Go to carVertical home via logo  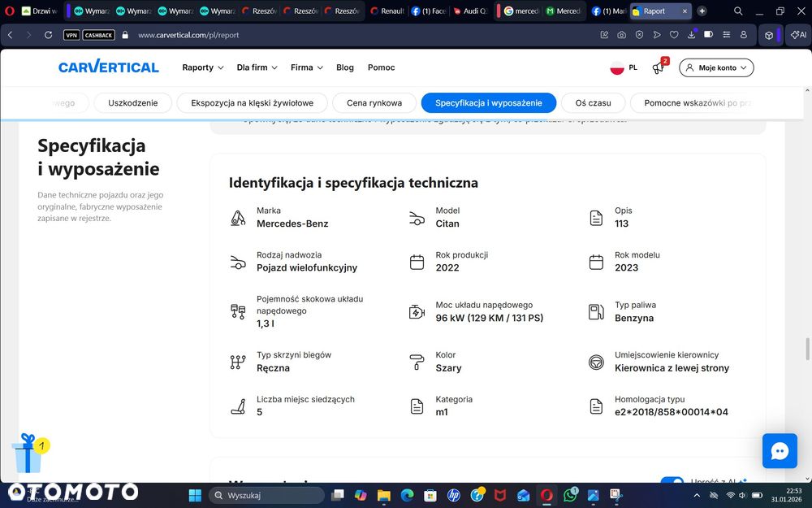click(x=108, y=67)
